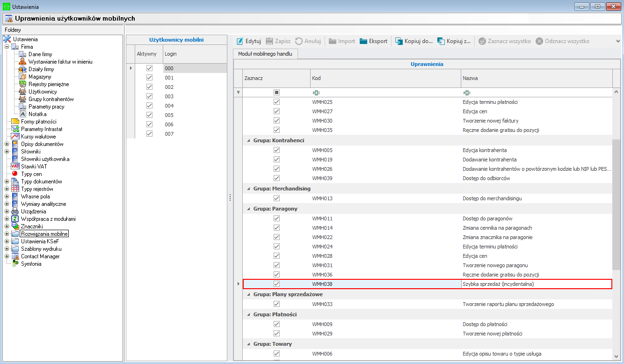The image size is (624, 364).
Task: Select Magazyny icon in tree
Action: tap(22, 77)
